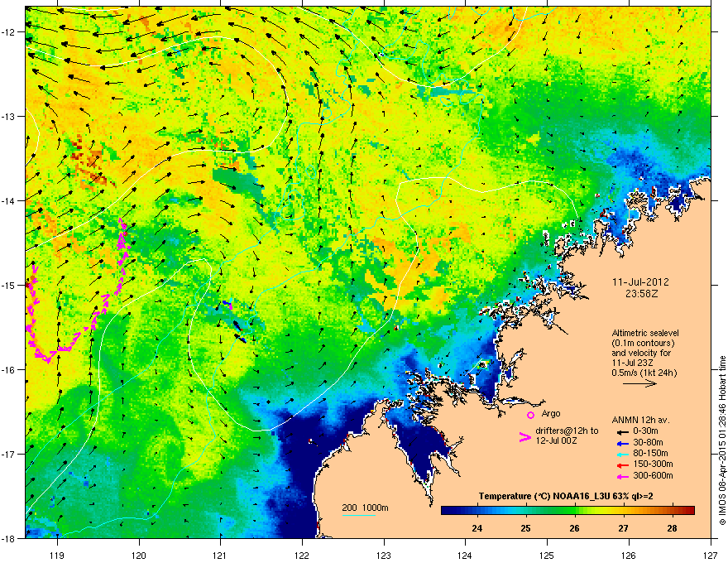Image resolution: width=728 pixels, height=563 pixels.
Task: Click the '24' value on color bar
Action: click(x=477, y=528)
